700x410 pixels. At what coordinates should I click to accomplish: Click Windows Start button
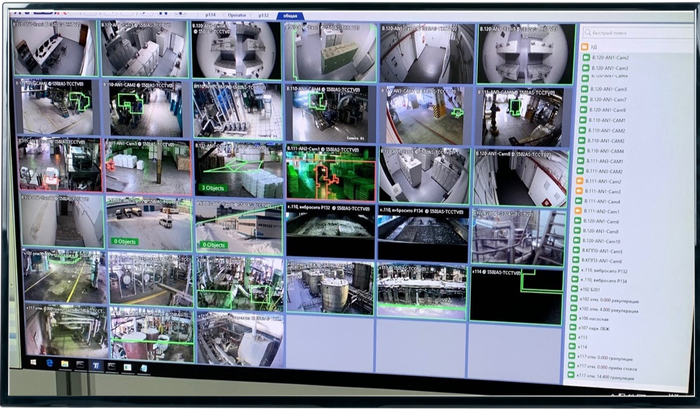[34, 362]
